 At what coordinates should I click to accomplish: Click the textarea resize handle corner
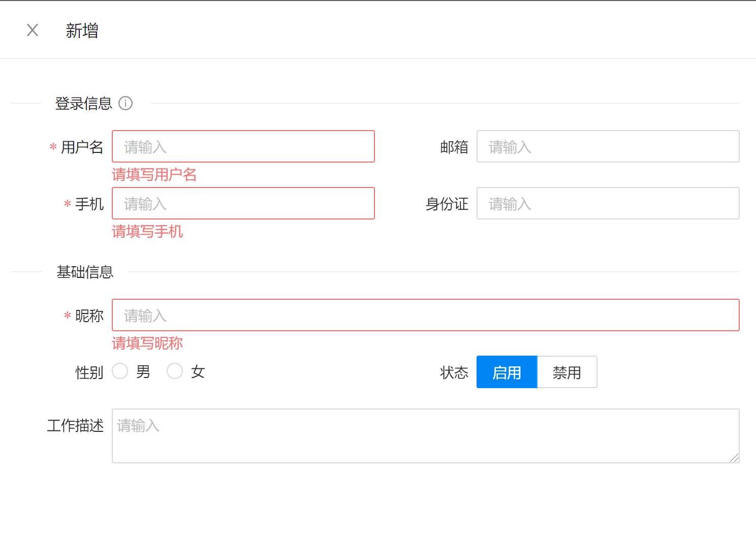pyautogui.click(x=734, y=458)
